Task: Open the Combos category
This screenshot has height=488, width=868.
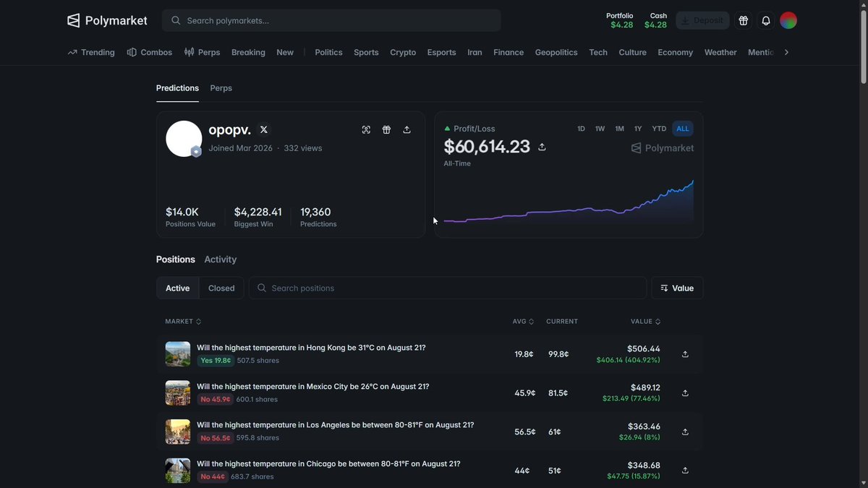Action: pyautogui.click(x=150, y=52)
